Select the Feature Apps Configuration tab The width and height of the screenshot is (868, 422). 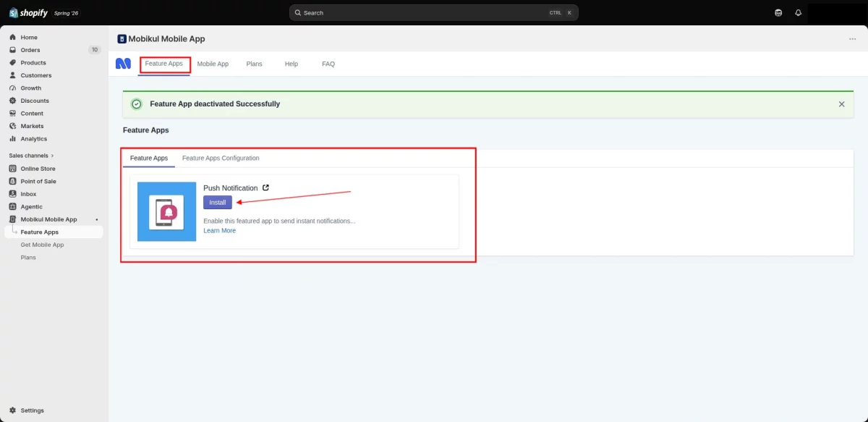click(x=221, y=158)
